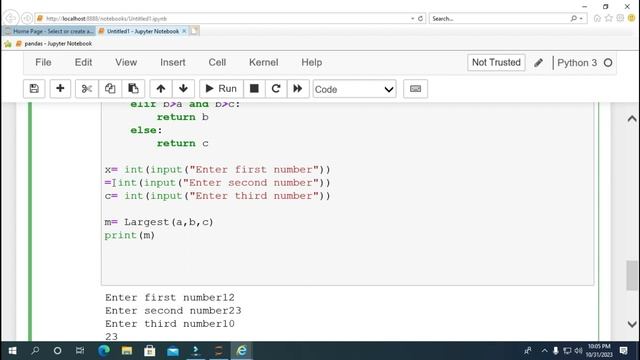Viewport: 640px width, 360px height.
Task: Click Internet Explorer taskbar icon
Action: pos(242,351)
